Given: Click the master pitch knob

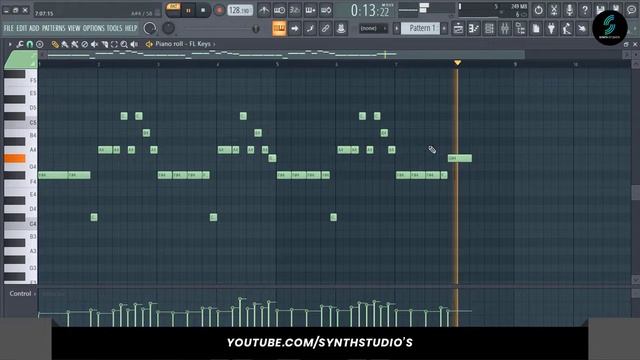Looking at the screenshot, I should click(168, 28).
